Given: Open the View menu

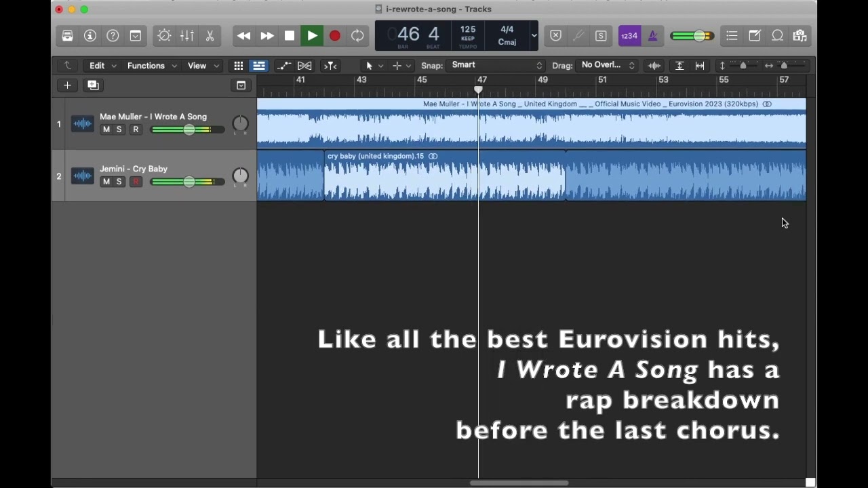Looking at the screenshot, I should pyautogui.click(x=203, y=66).
